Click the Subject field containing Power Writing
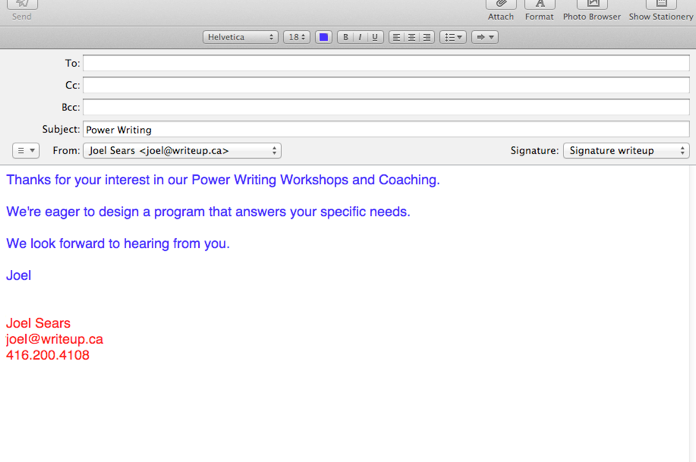 pyautogui.click(x=386, y=129)
